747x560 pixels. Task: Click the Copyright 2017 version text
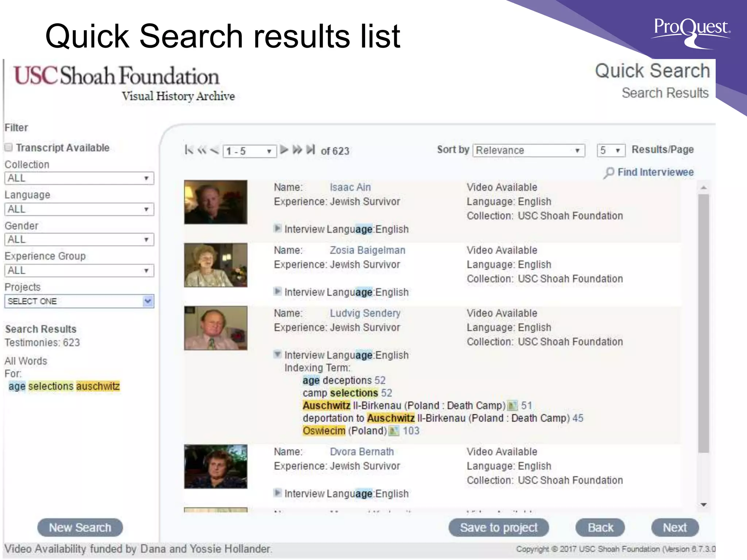click(616, 549)
